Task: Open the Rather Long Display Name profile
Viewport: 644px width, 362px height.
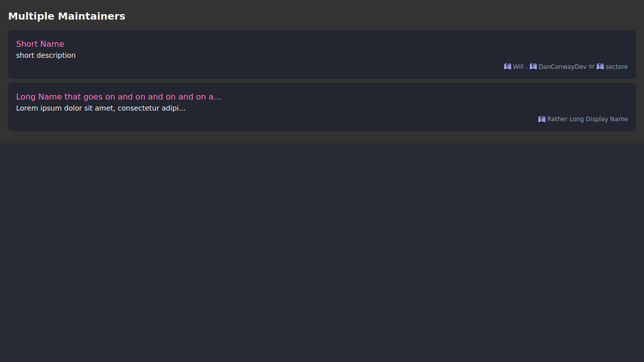Action: (x=587, y=119)
